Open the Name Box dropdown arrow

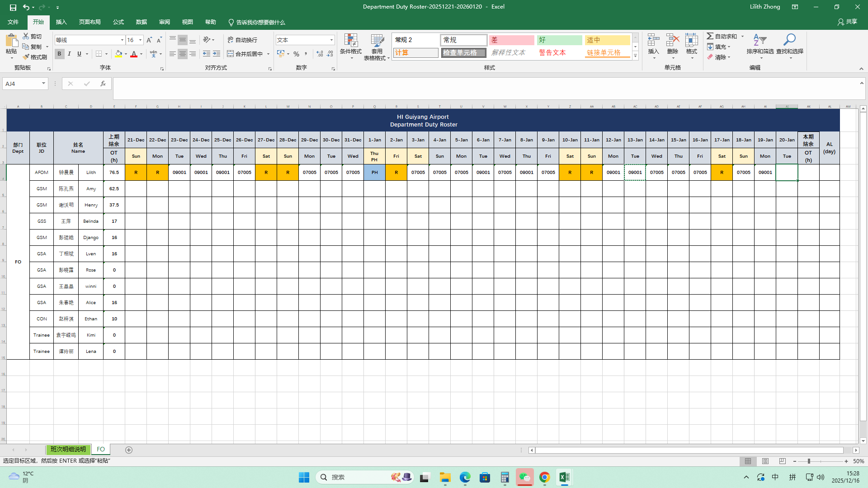coord(43,84)
